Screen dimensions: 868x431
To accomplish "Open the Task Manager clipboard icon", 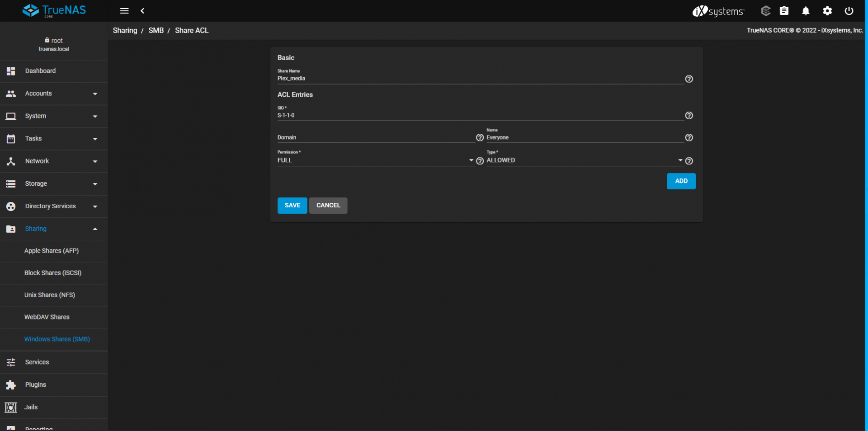I will point(784,11).
